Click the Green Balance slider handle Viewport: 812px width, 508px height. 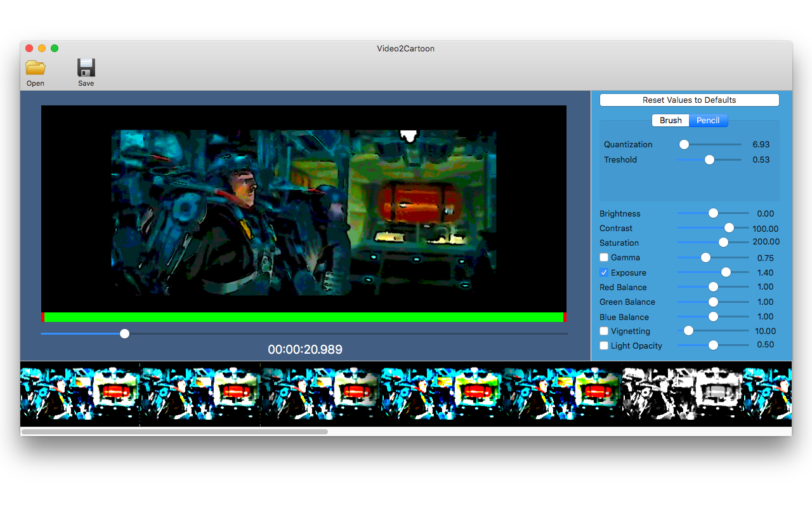713,302
